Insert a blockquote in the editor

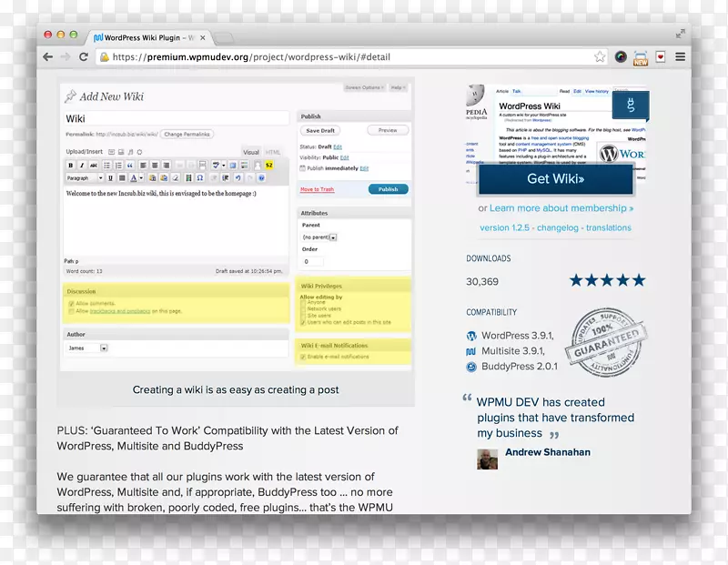pyautogui.click(x=130, y=166)
